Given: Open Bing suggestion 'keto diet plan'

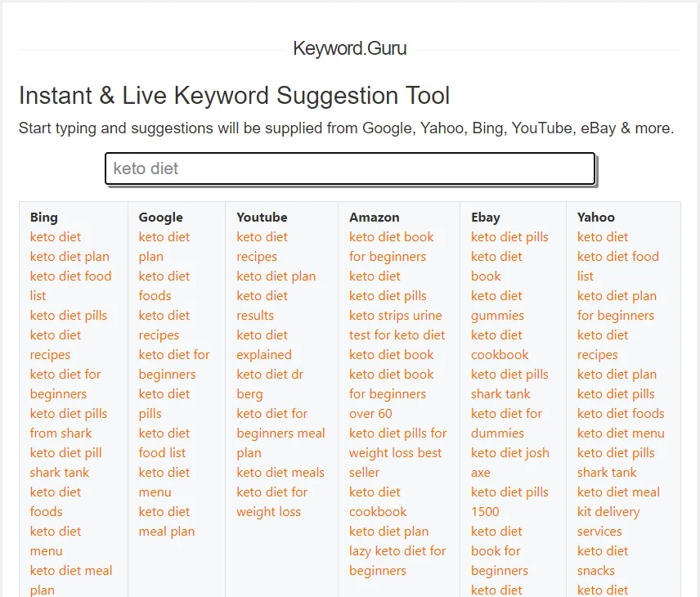Looking at the screenshot, I should [x=70, y=256].
